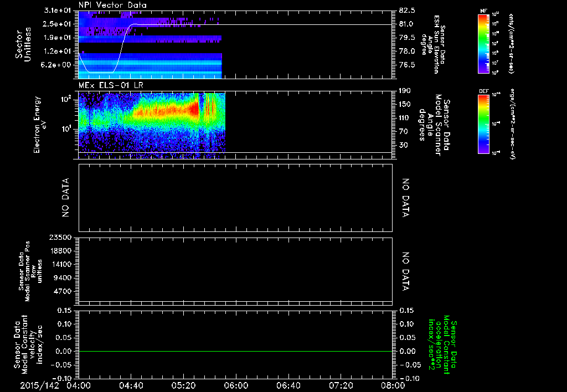This screenshot has height=392, width=567.
Task: Click the "NPI Vector Data" panel title
Action: (112, 5)
